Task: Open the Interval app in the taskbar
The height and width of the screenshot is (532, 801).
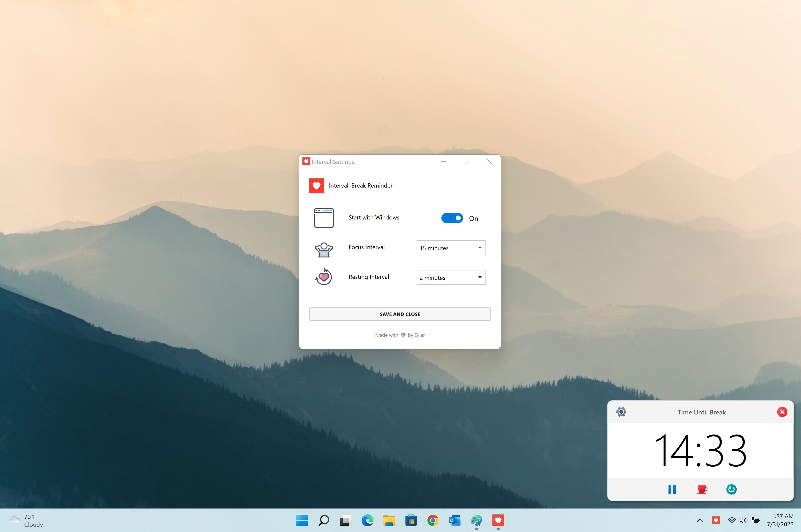Action: [498, 520]
